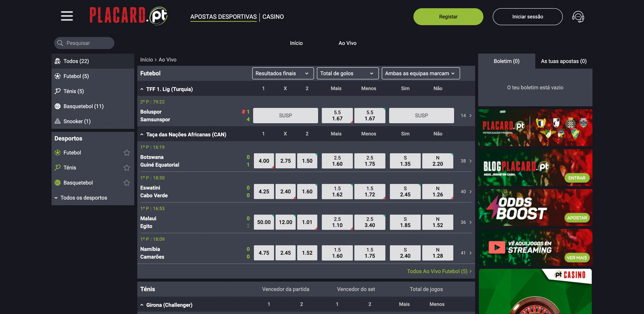Click the Desportos Basquetebol green icon
The width and height of the screenshot is (644, 314).
pos(58,183)
